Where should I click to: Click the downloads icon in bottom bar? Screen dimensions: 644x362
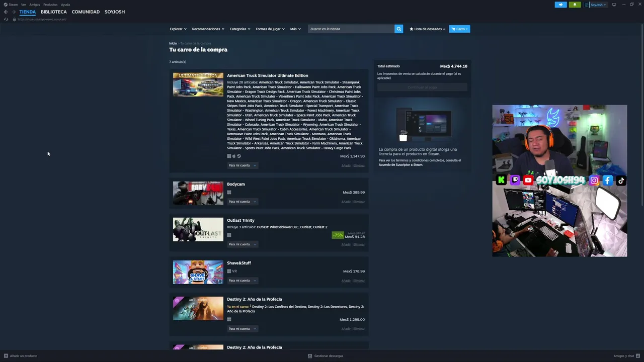(x=310, y=355)
